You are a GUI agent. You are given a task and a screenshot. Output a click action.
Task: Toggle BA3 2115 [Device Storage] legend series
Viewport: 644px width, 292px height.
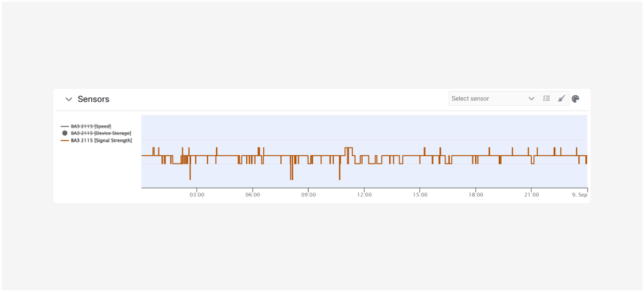(x=96, y=133)
